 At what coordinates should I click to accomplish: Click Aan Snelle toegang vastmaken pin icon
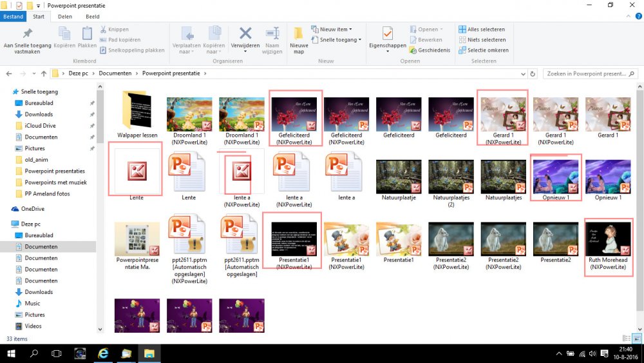[x=27, y=34]
